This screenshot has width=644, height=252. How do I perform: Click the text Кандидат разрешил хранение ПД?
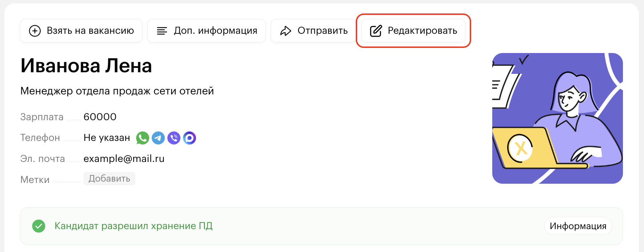coord(134,226)
